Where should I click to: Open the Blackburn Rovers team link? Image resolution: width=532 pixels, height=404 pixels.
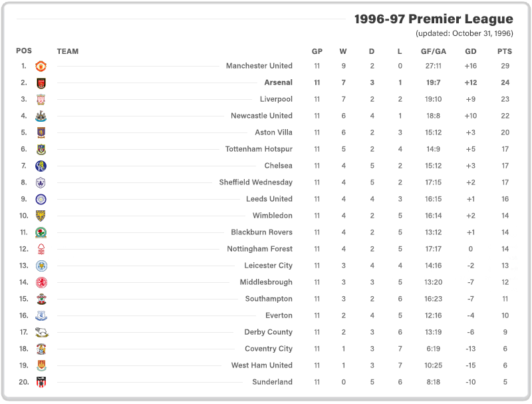[261, 232]
